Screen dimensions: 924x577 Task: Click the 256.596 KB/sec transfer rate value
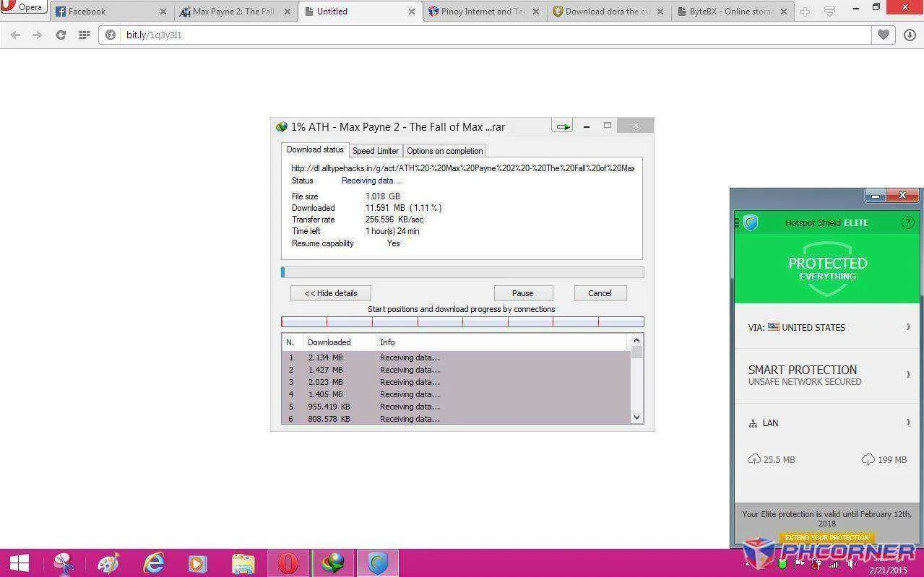coord(394,220)
